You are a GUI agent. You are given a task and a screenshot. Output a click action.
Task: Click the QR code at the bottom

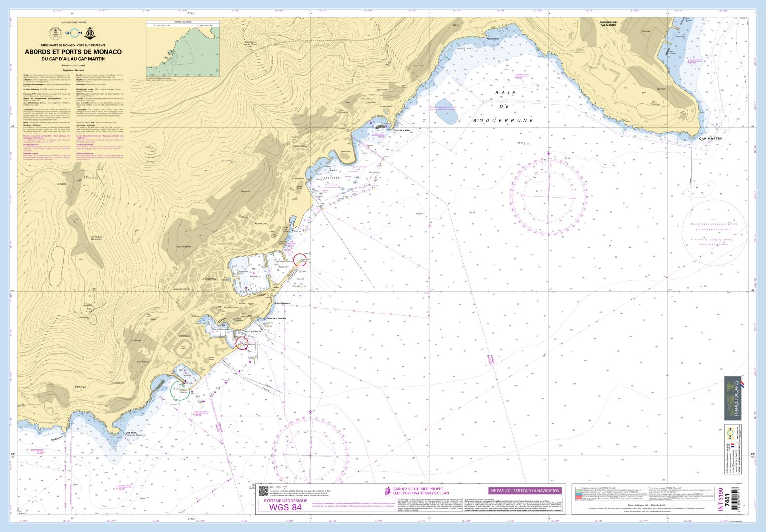click(263, 490)
